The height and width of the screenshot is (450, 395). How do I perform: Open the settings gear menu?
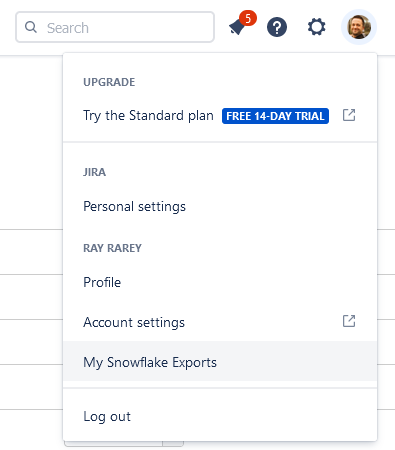pyautogui.click(x=316, y=27)
